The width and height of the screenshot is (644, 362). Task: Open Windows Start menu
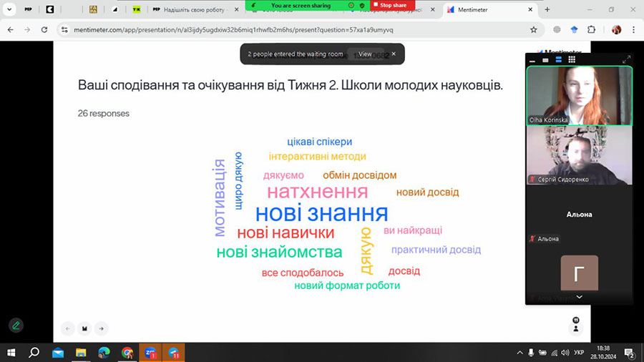pyautogui.click(x=11, y=353)
